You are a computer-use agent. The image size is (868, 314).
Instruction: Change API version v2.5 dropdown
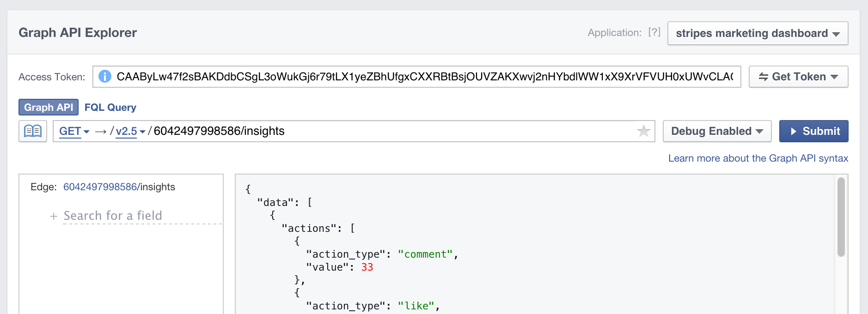pos(130,131)
